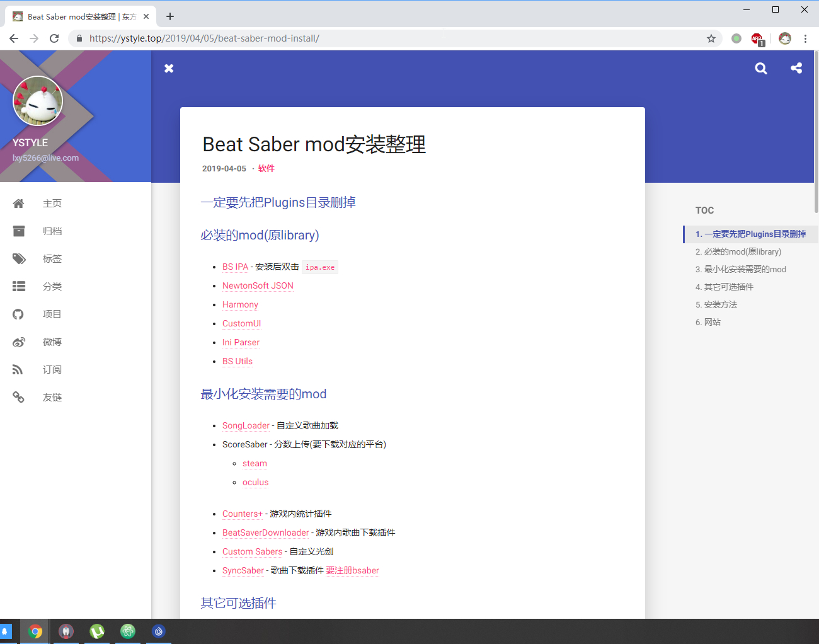Click the lxy5266@live.com email link

pyautogui.click(x=45, y=158)
